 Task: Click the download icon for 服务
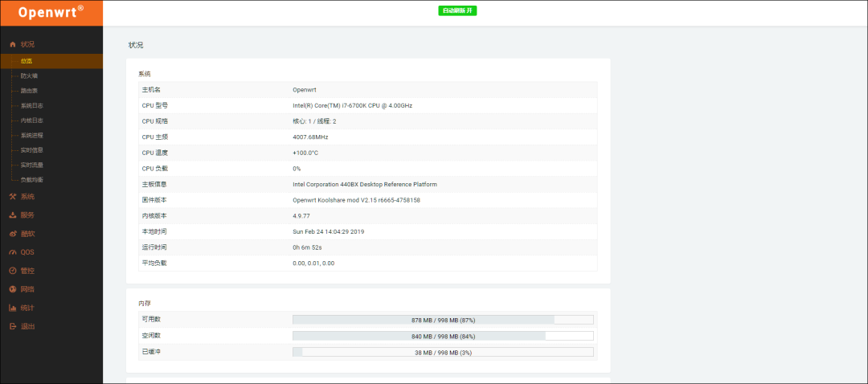(12, 215)
